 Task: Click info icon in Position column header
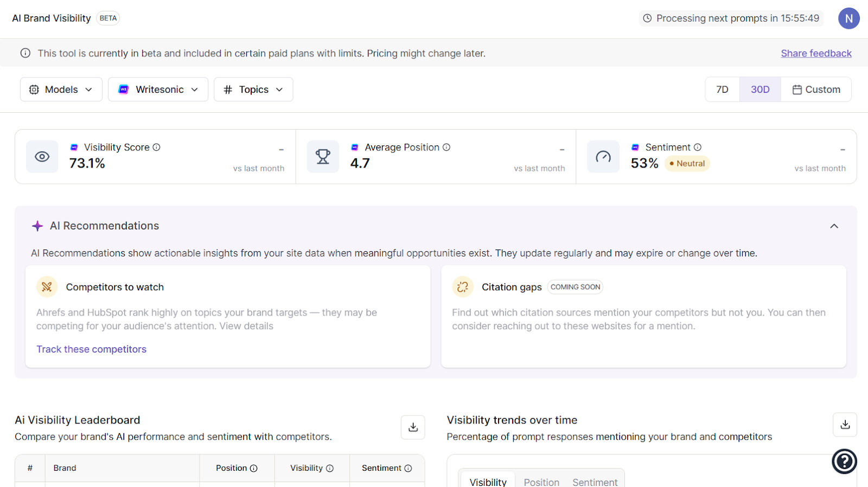[x=253, y=469]
